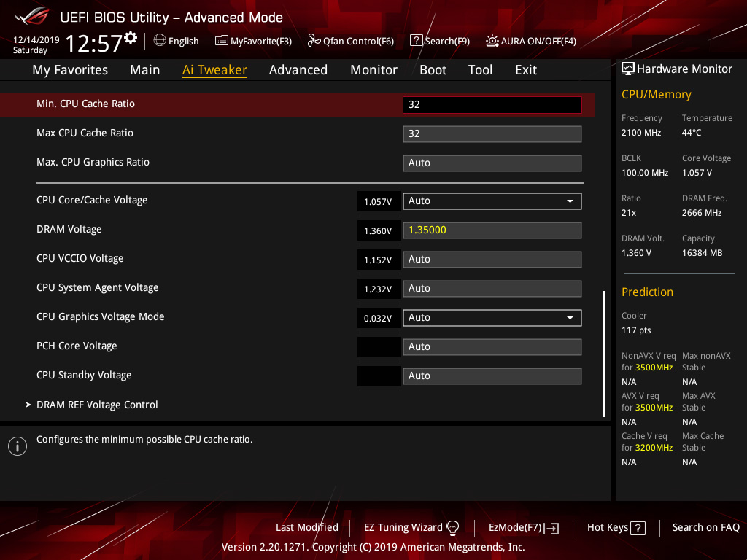The height and width of the screenshot is (560, 747).
Task: Click the Hardware Monitor display icon
Action: point(628,69)
